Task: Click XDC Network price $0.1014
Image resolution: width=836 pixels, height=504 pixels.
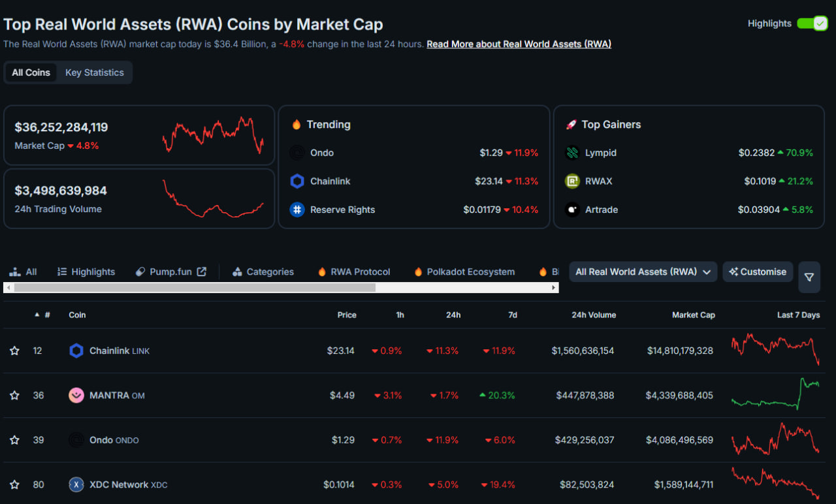Action: point(339,484)
